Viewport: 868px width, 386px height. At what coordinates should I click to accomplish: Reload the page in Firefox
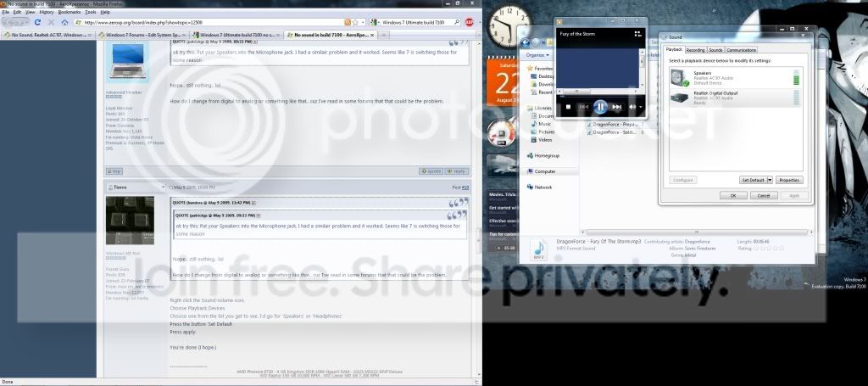coord(37,22)
